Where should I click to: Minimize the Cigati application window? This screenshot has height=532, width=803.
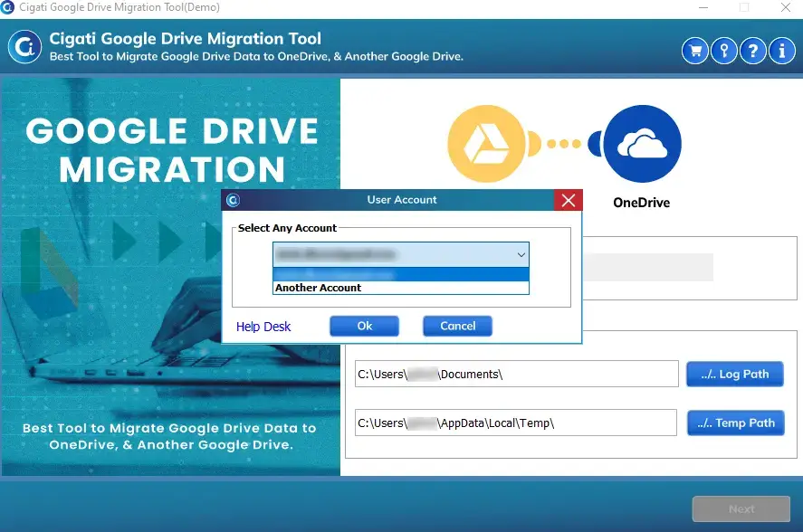pyautogui.click(x=703, y=7)
